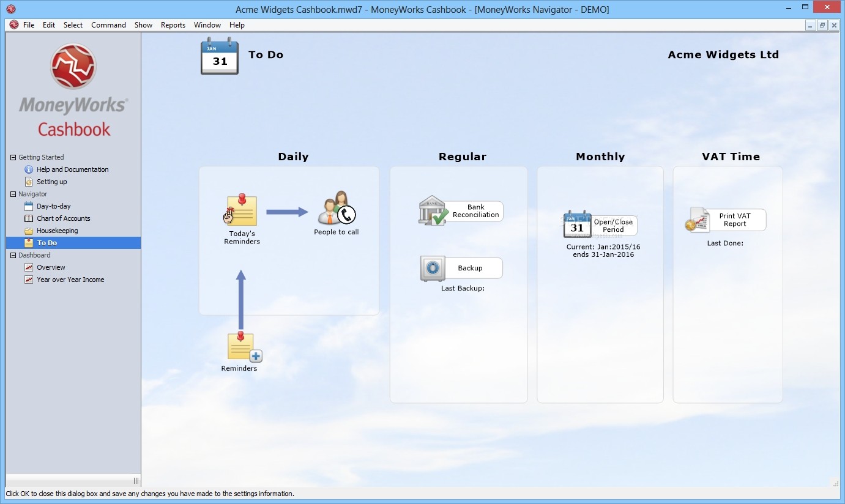Click the sidebar resize grip handle
The width and height of the screenshot is (845, 504).
[136, 481]
